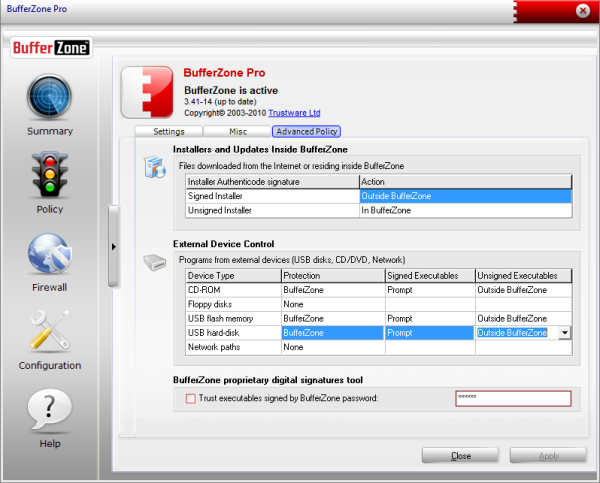Click the Signed Executables column header
This screenshot has height=483, width=600.
click(430, 276)
